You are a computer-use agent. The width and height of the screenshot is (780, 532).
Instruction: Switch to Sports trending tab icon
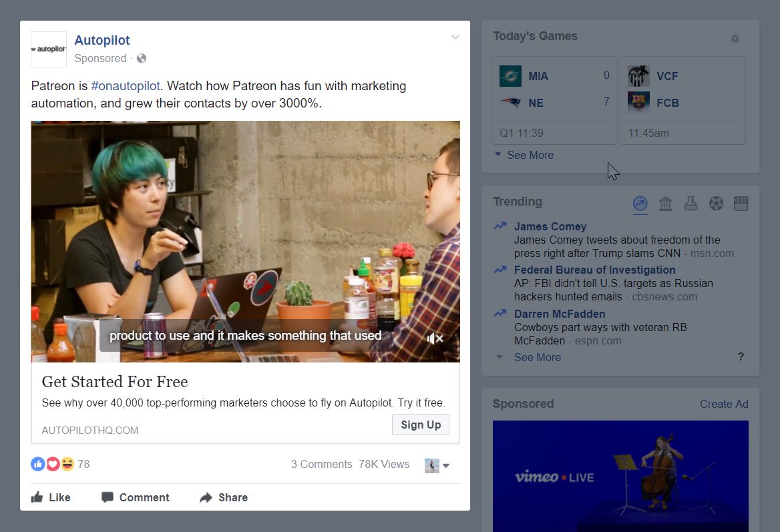(x=717, y=204)
